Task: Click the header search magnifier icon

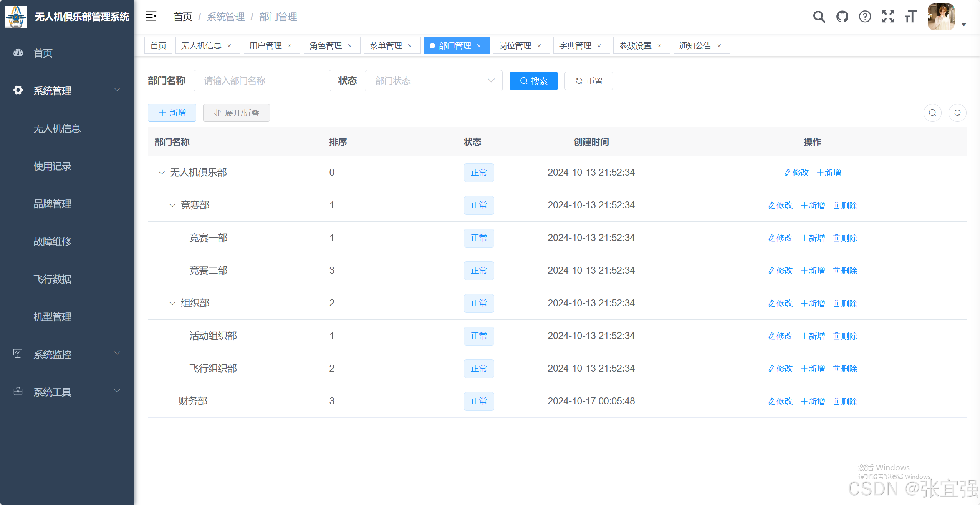Action: coord(819,17)
